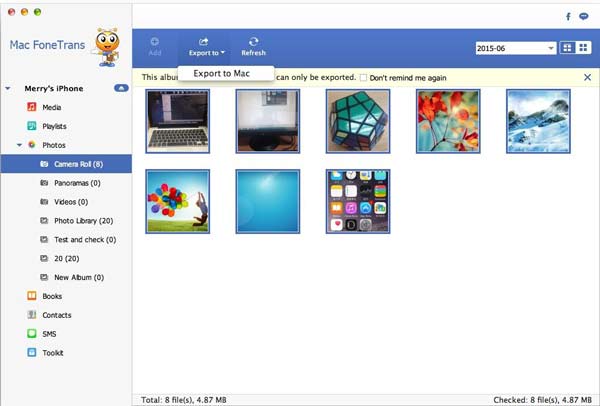This screenshot has height=406, width=600.
Task: Select the colorful balloons photo thumbnail
Action: tap(177, 200)
